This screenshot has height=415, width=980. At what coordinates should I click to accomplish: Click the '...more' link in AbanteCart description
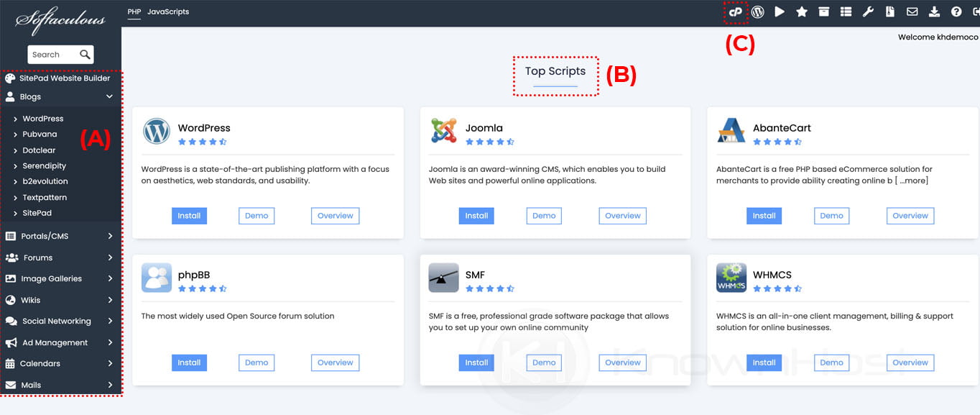[x=913, y=181]
